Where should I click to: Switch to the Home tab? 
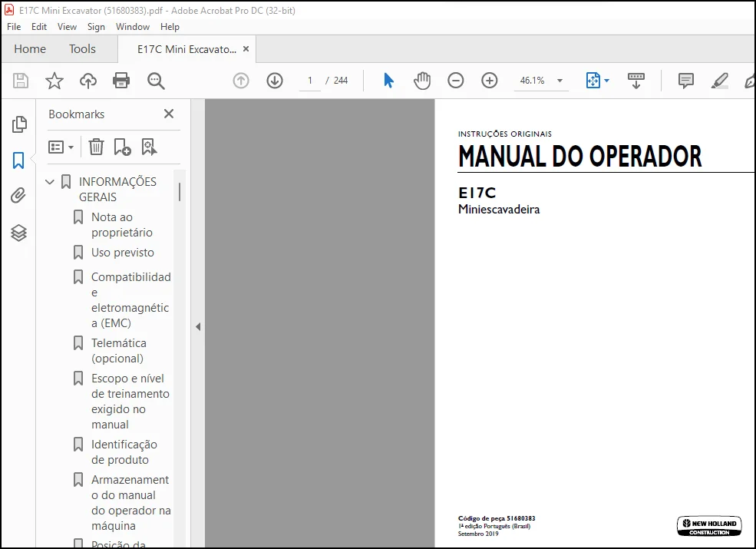pos(30,48)
